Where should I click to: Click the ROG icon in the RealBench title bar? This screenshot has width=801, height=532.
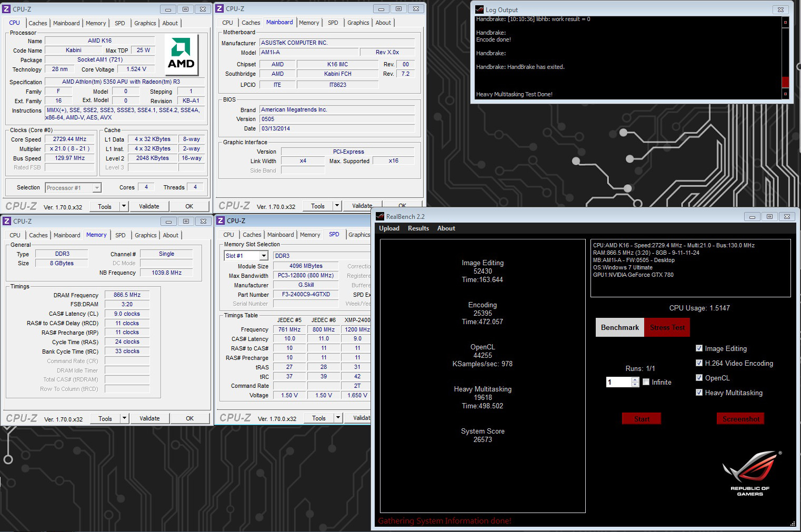click(x=380, y=216)
